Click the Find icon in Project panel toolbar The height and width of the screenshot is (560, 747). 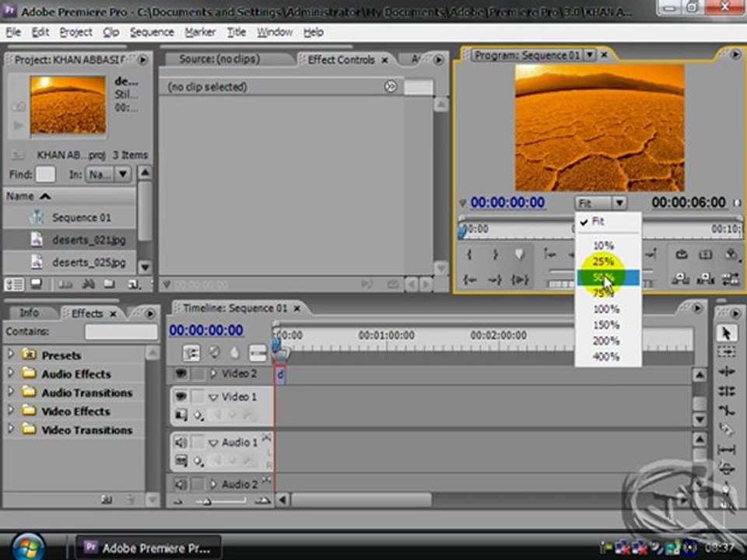[88, 285]
